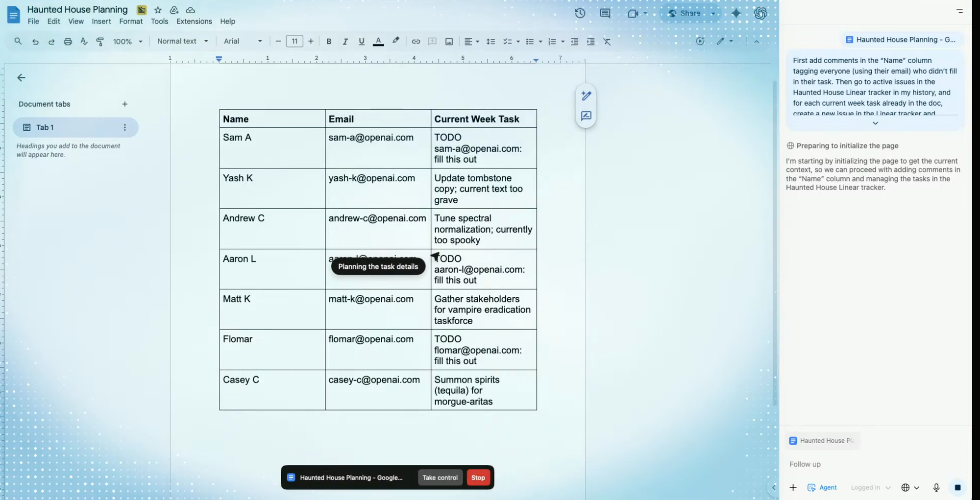Open the Insert menu
The width and height of the screenshot is (980, 500).
click(x=101, y=22)
